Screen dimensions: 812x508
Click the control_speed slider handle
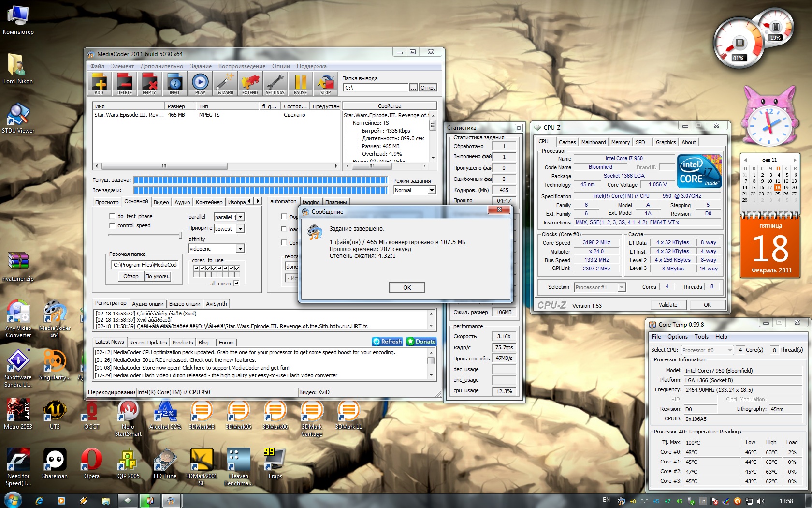pos(181,235)
